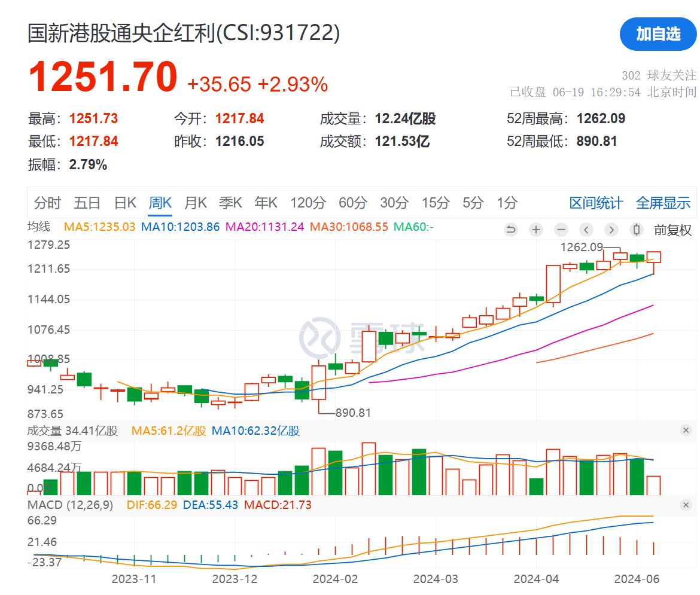This screenshot has height=595, width=700.
Task: Close the volume (成交量) indicator panel
Action: click(x=686, y=431)
